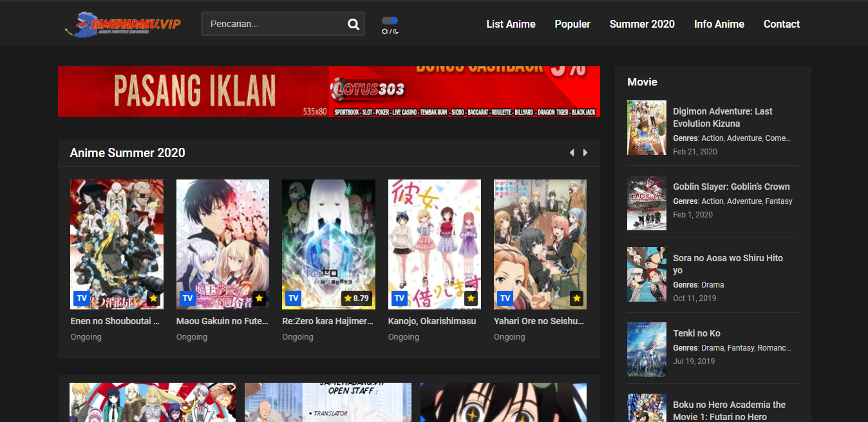Click the search magnifier icon

tap(354, 24)
